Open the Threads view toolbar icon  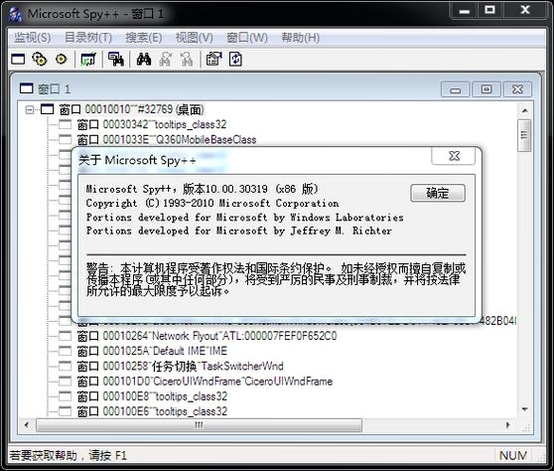(x=61, y=59)
